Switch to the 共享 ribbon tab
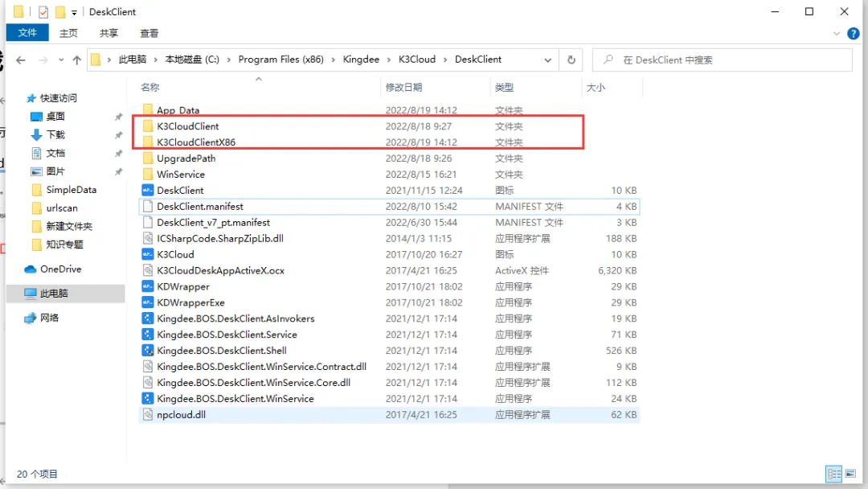The image size is (868, 489). click(x=108, y=33)
